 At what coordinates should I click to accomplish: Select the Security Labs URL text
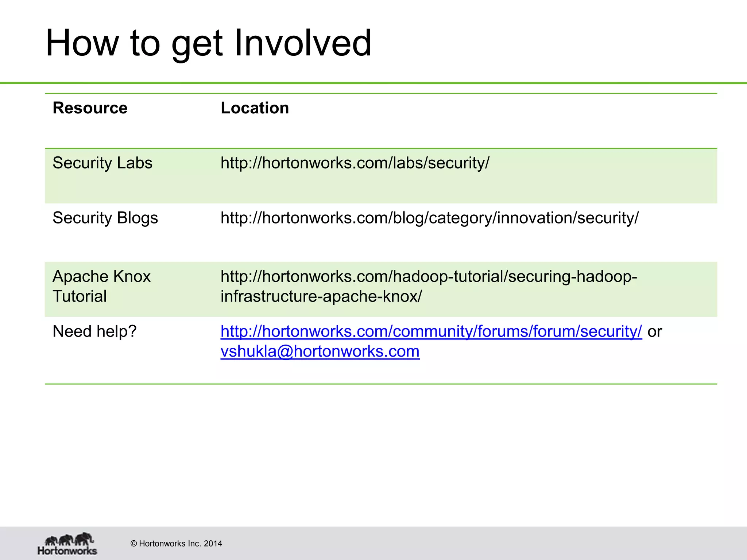coord(355,163)
